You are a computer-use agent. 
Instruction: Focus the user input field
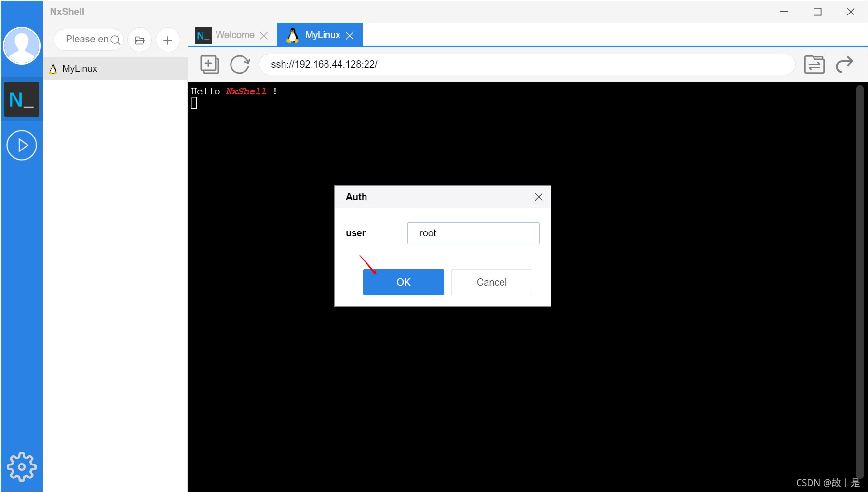pyautogui.click(x=474, y=233)
